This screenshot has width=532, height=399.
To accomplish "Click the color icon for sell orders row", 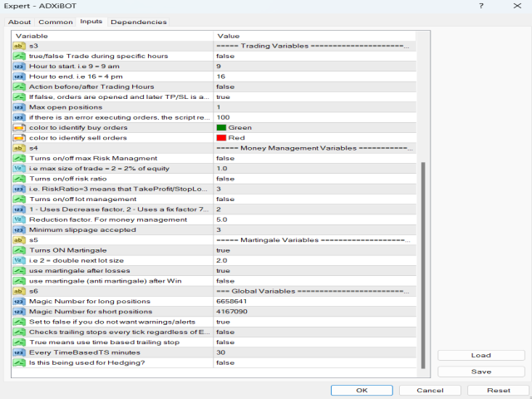I will 19,138.
